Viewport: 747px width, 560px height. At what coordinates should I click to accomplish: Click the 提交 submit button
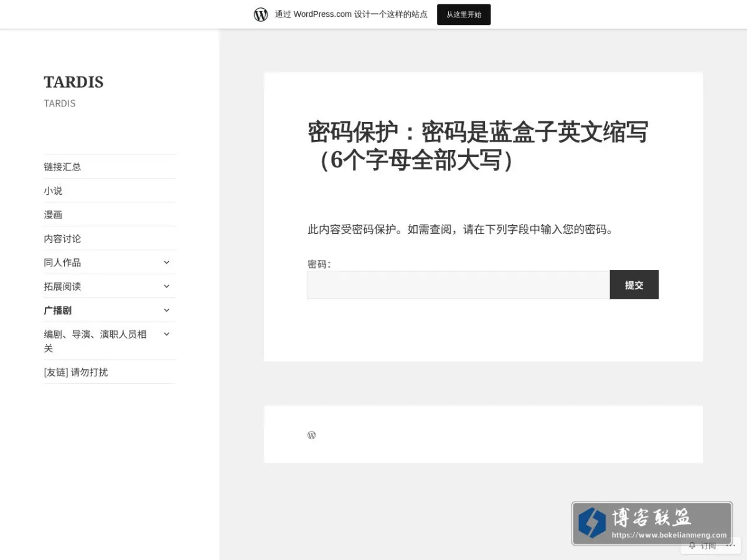point(634,285)
